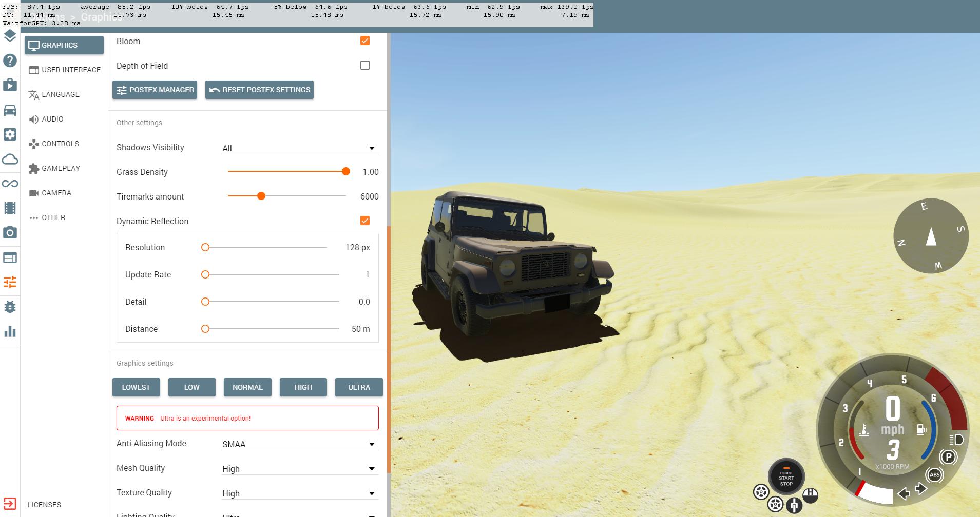Open the vehicle config gear icon
The image size is (980, 517).
point(10,134)
